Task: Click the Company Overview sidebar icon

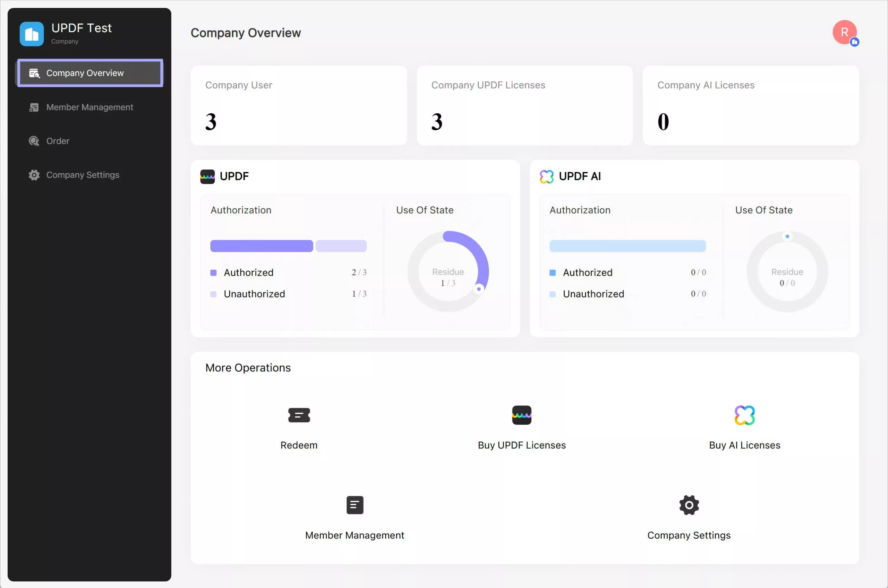Action: 34,73
